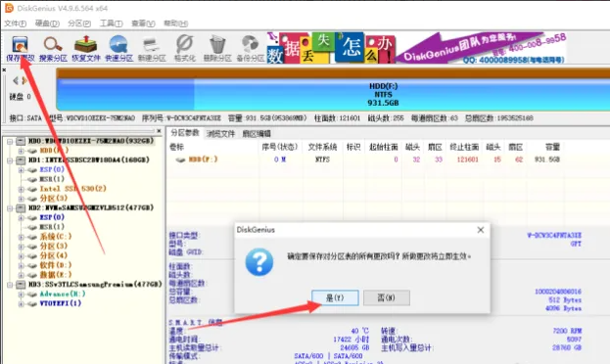Click the 新建分区 new partition toolbar icon
The width and height of the screenshot is (610, 364).
152,49
